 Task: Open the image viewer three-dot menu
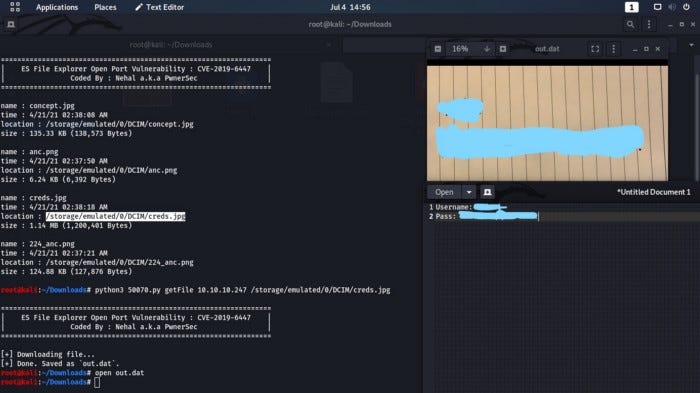click(x=613, y=49)
